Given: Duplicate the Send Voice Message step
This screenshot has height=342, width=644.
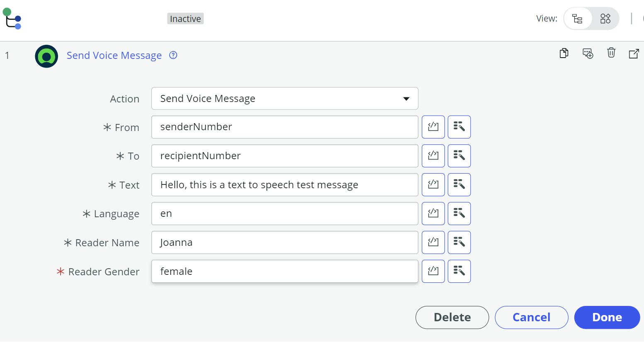Looking at the screenshot, I should point(564,53).
